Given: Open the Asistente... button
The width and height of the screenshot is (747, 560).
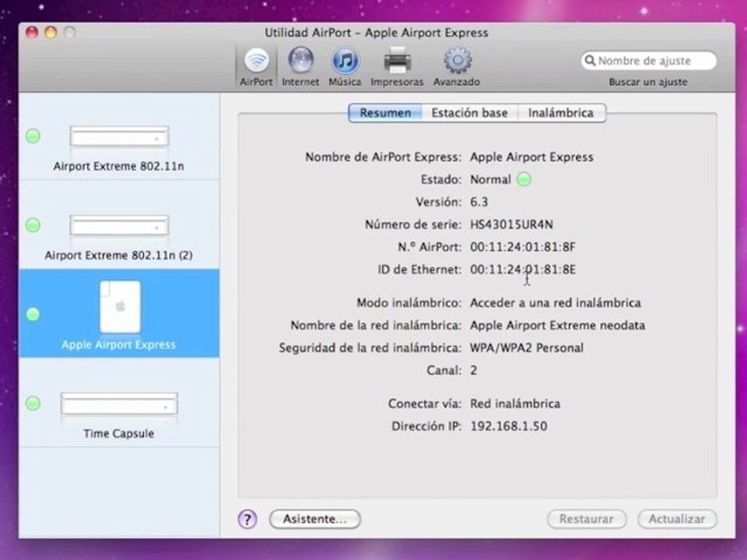Looking at the screenshot, I should (315, 519).
